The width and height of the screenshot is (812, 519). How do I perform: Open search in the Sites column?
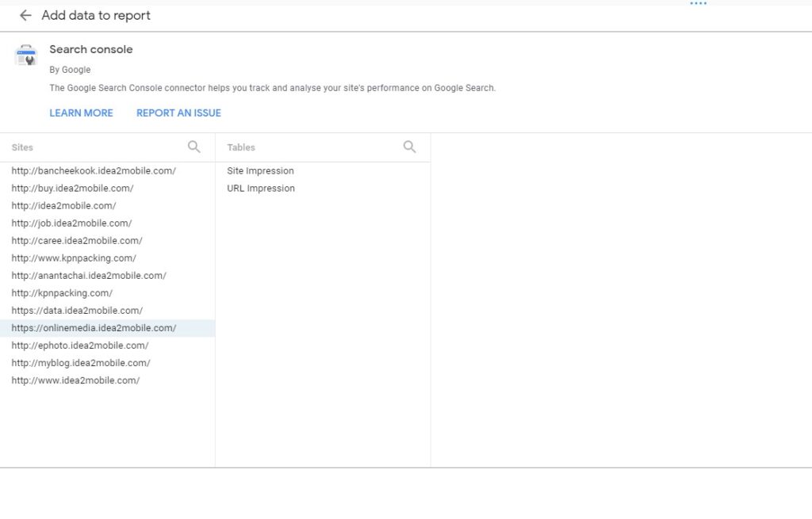coord(193,147)
